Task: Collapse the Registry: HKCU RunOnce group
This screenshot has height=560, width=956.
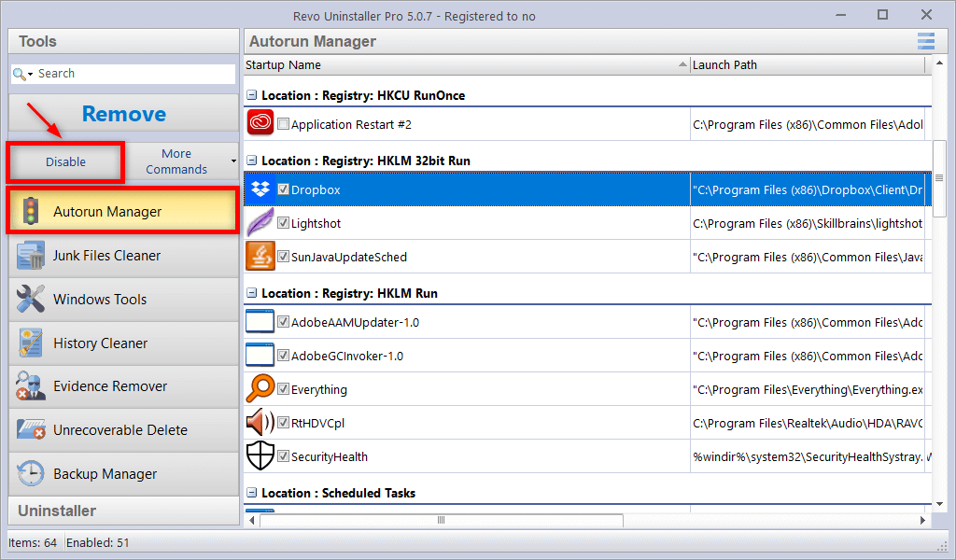Action: point(251,95)
